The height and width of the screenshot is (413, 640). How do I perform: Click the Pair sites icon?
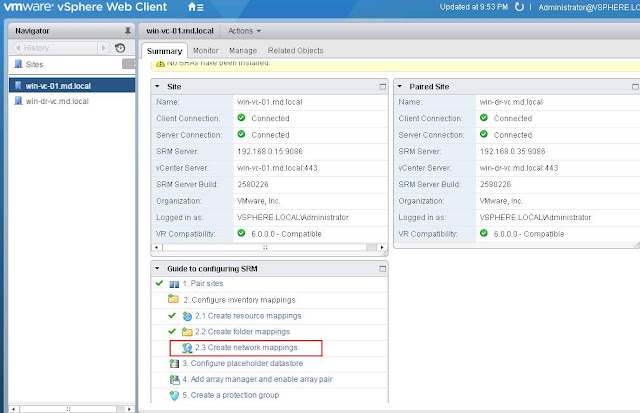(x=174, y=284)
